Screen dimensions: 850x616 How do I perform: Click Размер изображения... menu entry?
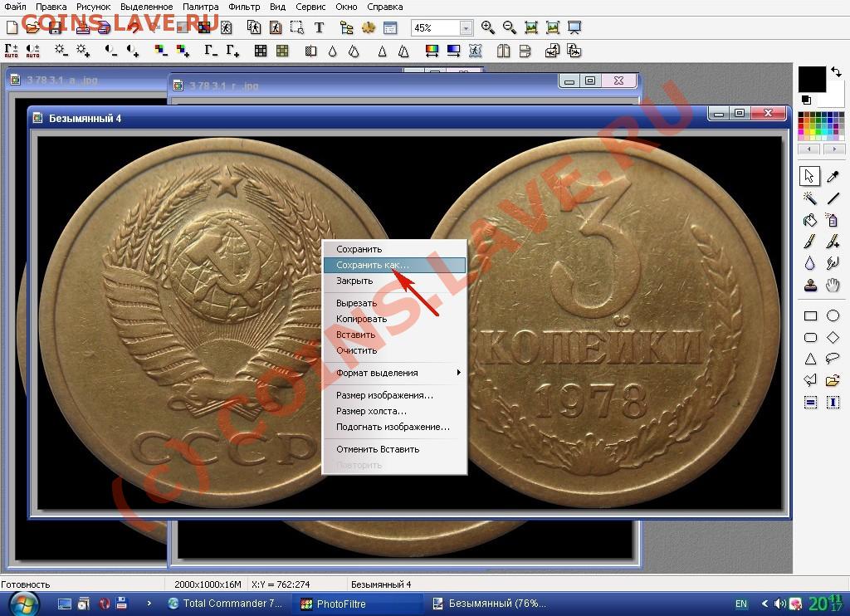[x=394, y=395]
